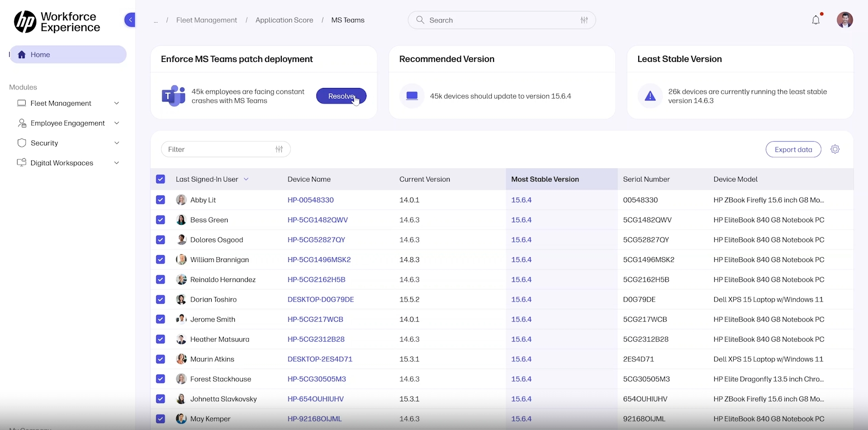Expand the Security section
Viewport: 868px width, 430px height.
(x=117, y=142)
